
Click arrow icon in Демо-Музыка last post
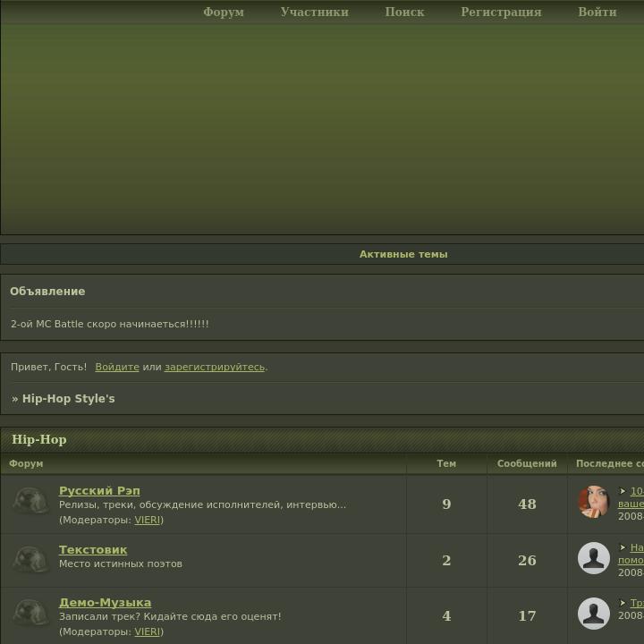pos(623,603)
